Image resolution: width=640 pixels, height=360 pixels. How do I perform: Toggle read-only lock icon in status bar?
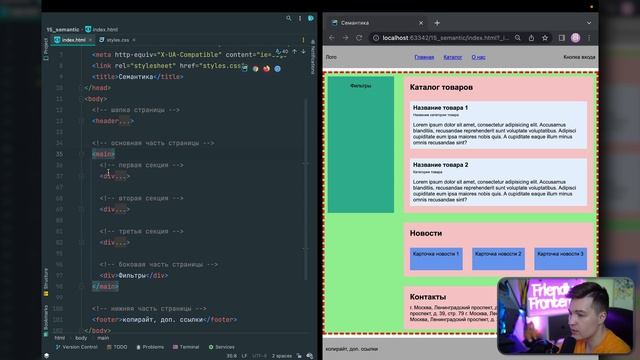pos(299,356)
